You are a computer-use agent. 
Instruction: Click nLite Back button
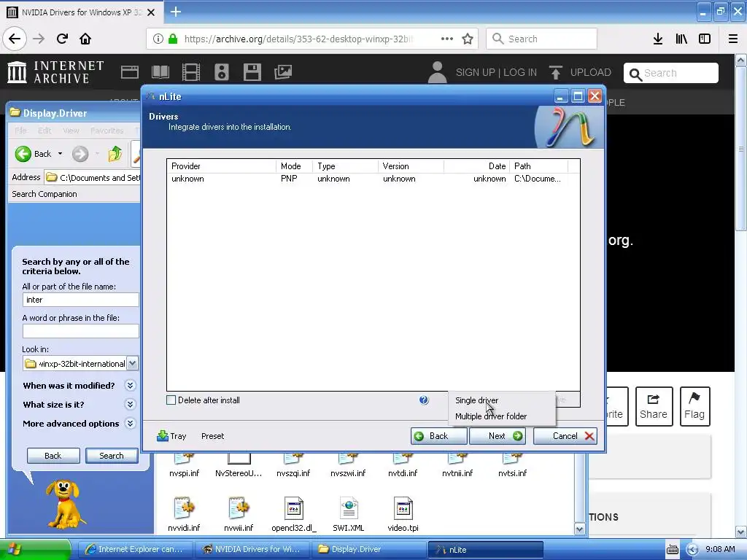pyautogui.click(x=438, y=436)
